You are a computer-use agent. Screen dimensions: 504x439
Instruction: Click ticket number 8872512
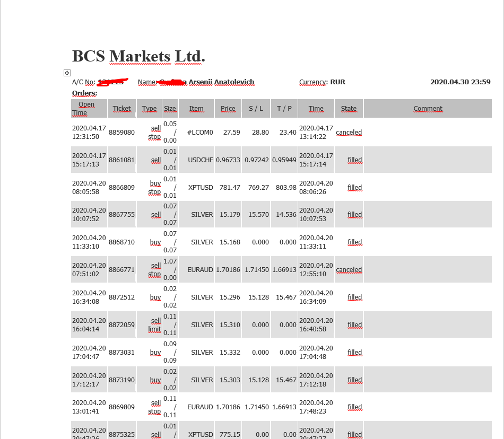pos(121,297)
